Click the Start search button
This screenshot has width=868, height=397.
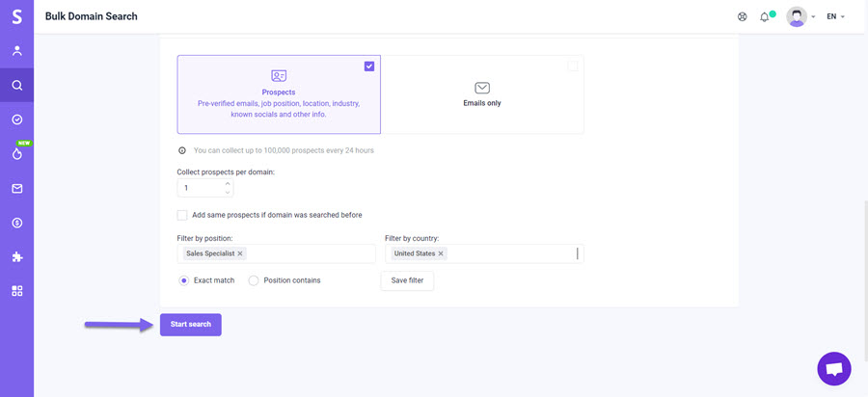tap(191, 325)
